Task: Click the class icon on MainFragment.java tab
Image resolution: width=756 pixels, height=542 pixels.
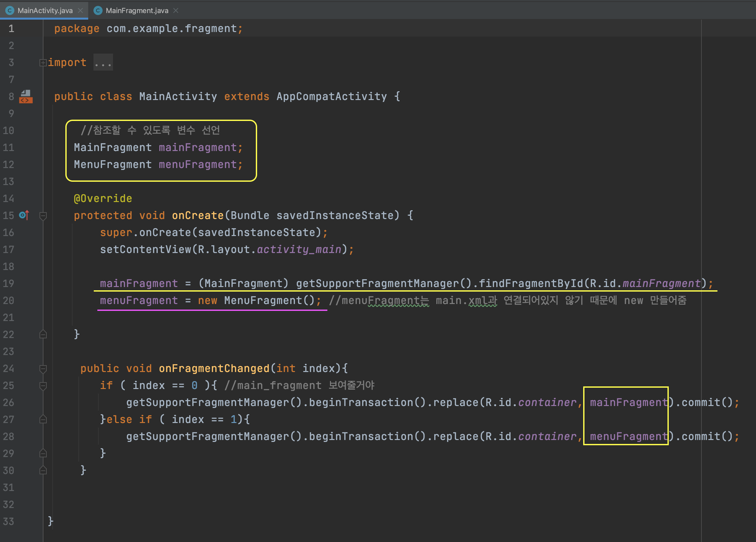Action: coord(98,11)
